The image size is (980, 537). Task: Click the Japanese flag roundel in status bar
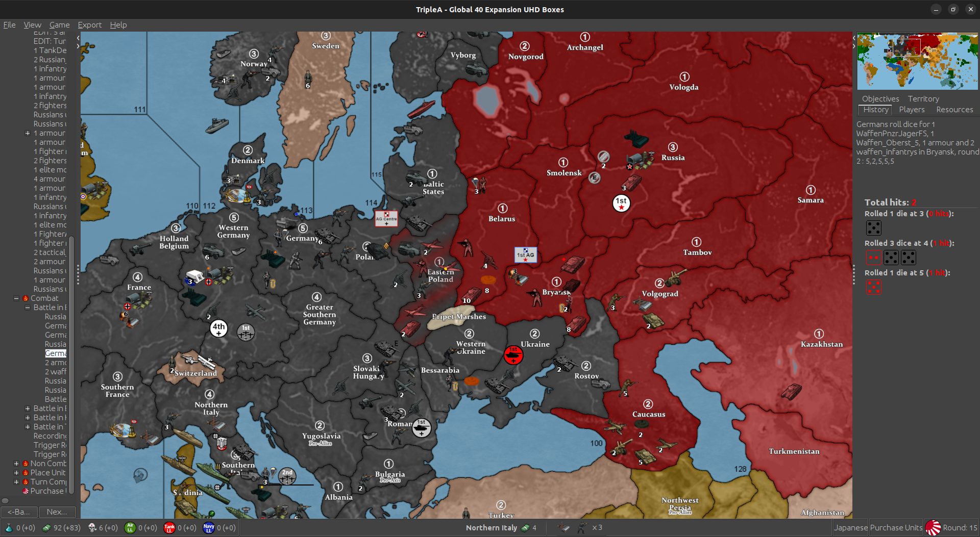[x=933, y=528]
